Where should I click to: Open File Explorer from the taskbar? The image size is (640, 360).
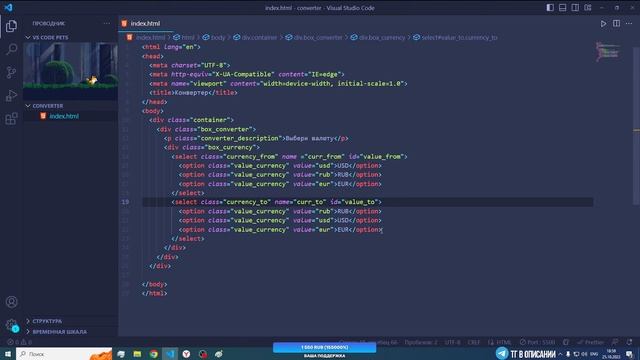[x=137, y=354]
